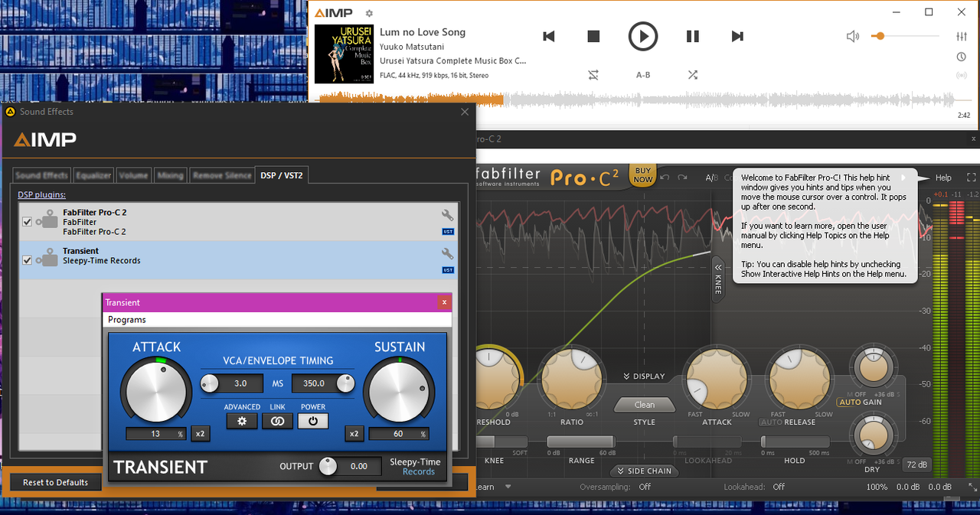Switch to the Sound Effects tab
Screen dimensions: 980x515
point(42,175)
